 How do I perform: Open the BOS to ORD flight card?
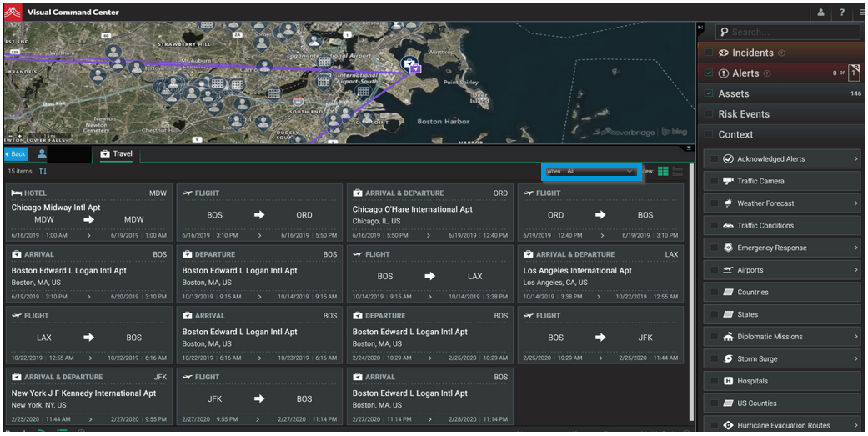pyautogui.click(x=258, y=214)
